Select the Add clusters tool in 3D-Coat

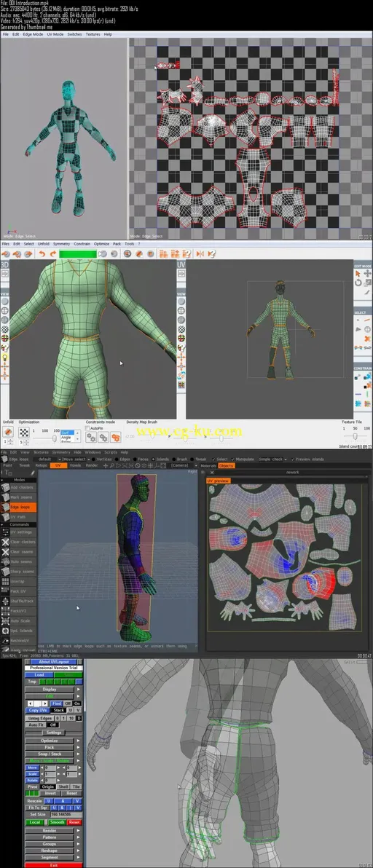coord(19,488)
